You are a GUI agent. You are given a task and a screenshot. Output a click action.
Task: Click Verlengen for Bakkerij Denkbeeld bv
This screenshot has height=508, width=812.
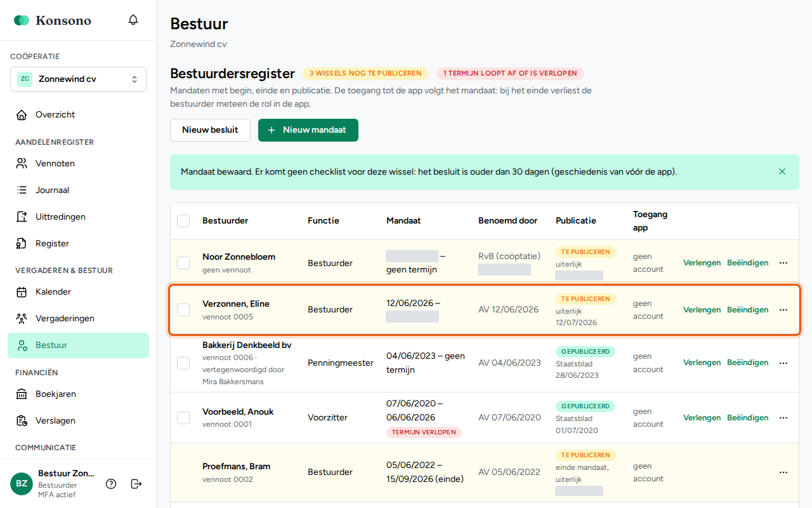click(702, 363)
